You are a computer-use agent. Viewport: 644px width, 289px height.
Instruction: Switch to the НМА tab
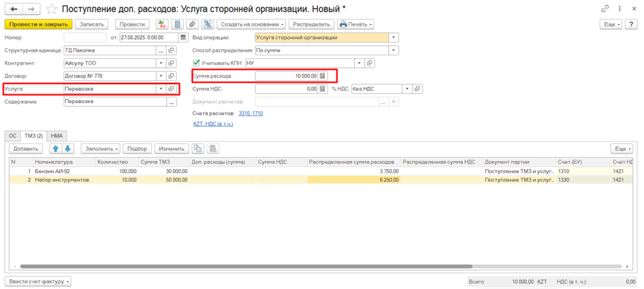(x=57, y=135)
